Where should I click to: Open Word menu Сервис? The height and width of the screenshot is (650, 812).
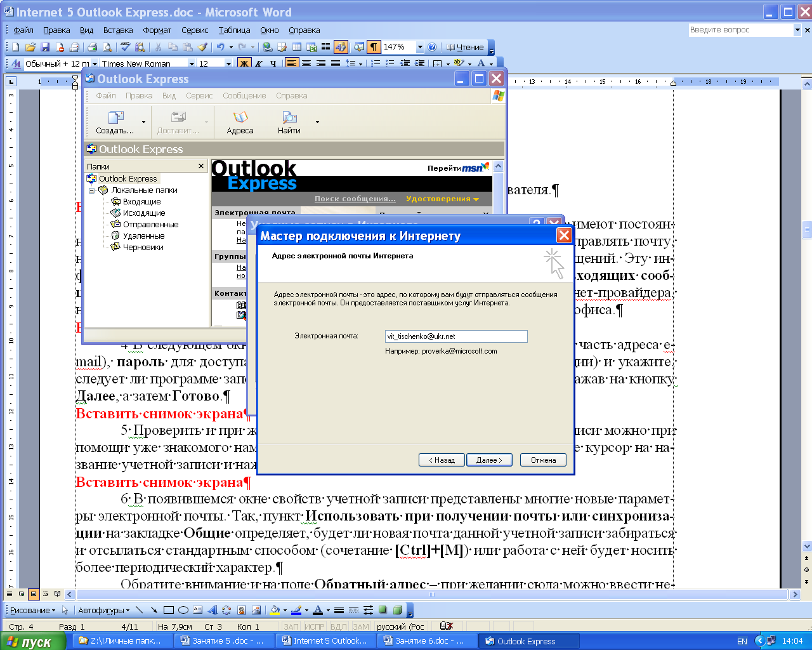(195, 30)
